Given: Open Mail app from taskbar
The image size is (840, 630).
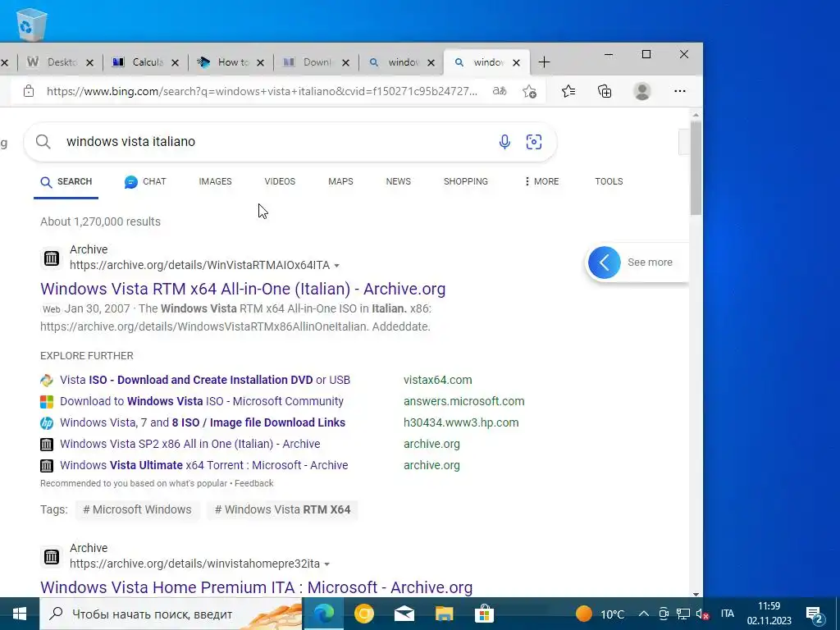Looking at the screenshot, I should point(404,614).
